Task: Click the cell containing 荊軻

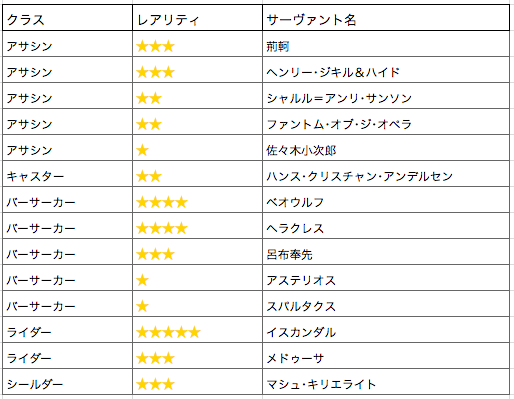Action: click(x=386, y=44)
